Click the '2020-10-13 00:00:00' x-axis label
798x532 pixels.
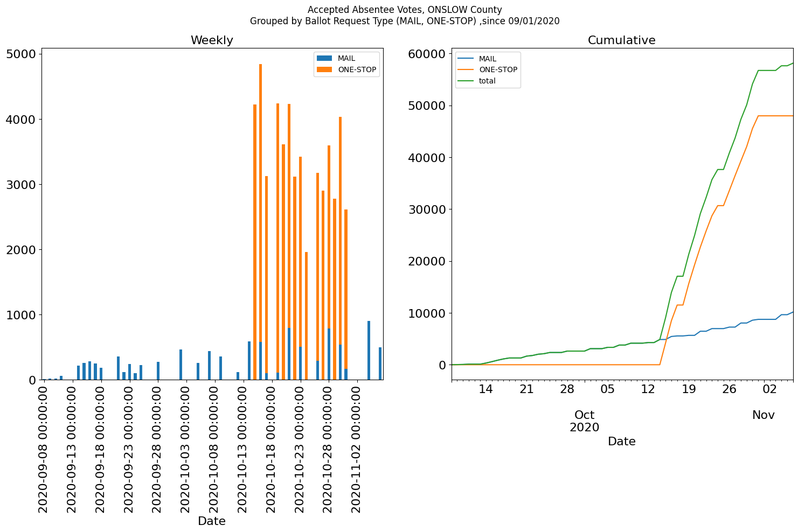tap(244, 449)
